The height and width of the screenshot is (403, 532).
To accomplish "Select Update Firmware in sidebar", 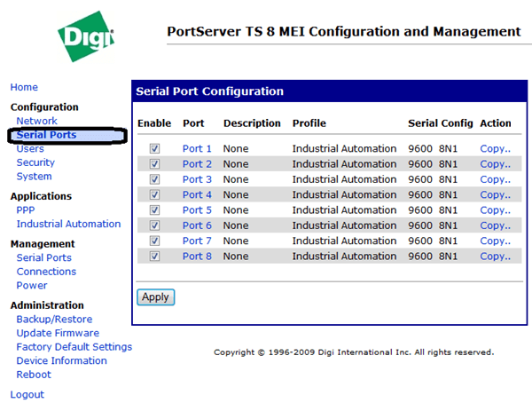I will pyautogui.click(x=58, y=333).
